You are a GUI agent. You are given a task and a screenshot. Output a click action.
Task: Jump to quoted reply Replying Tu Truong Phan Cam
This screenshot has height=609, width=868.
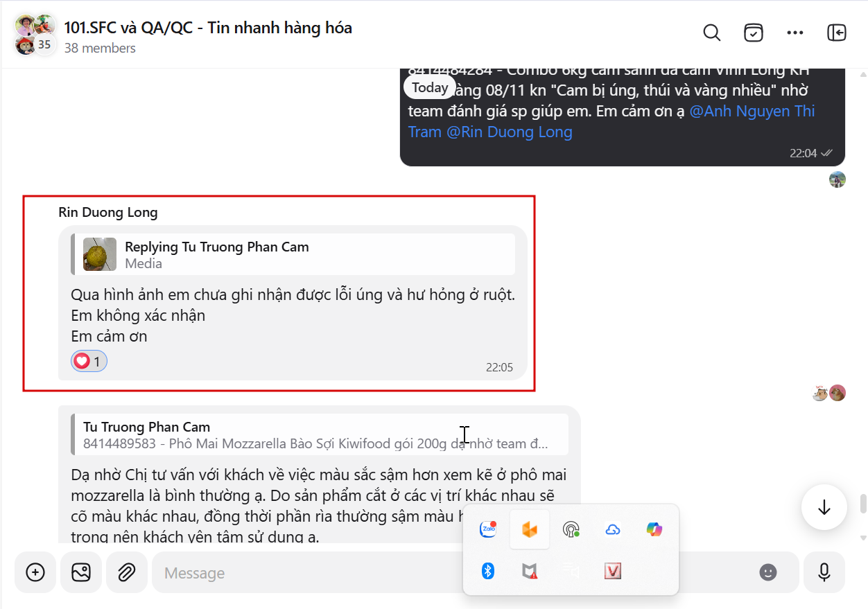click(293, 254)
